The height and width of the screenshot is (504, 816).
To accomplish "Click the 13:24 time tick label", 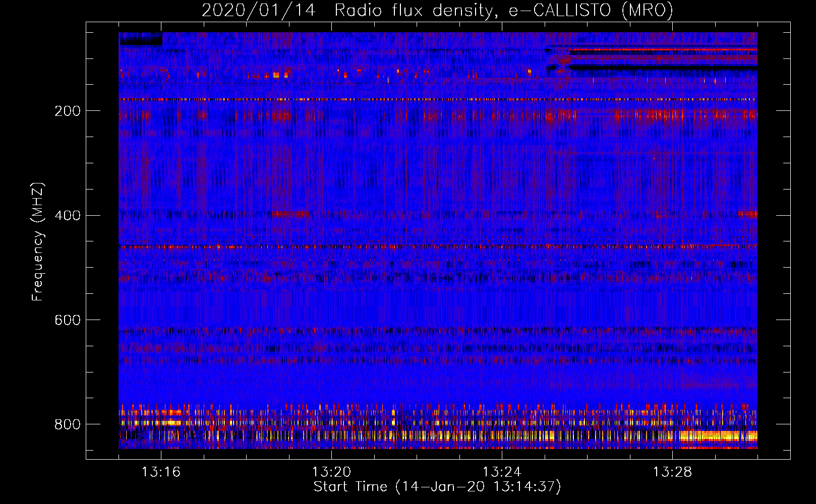I will click(x=502, y=472).
